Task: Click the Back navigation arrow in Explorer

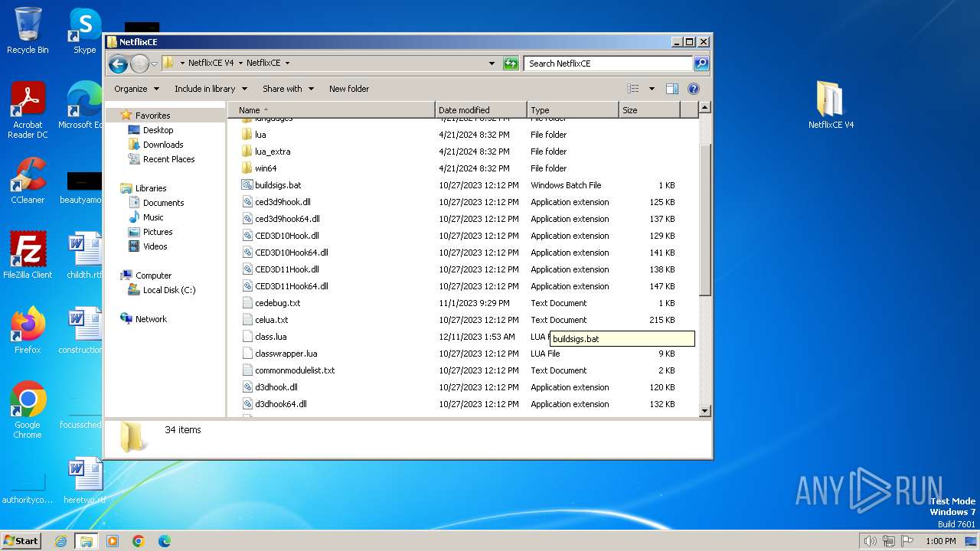Action: [x=118, y=64]
